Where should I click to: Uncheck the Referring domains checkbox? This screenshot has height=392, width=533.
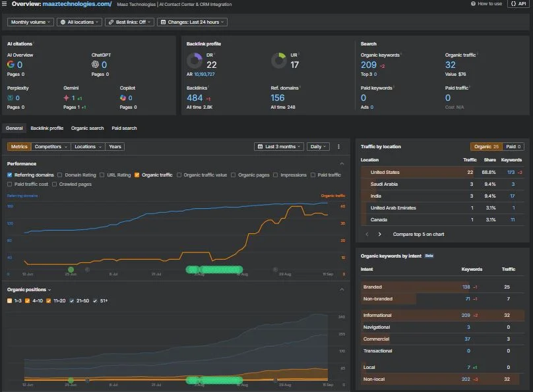[9, 175]
